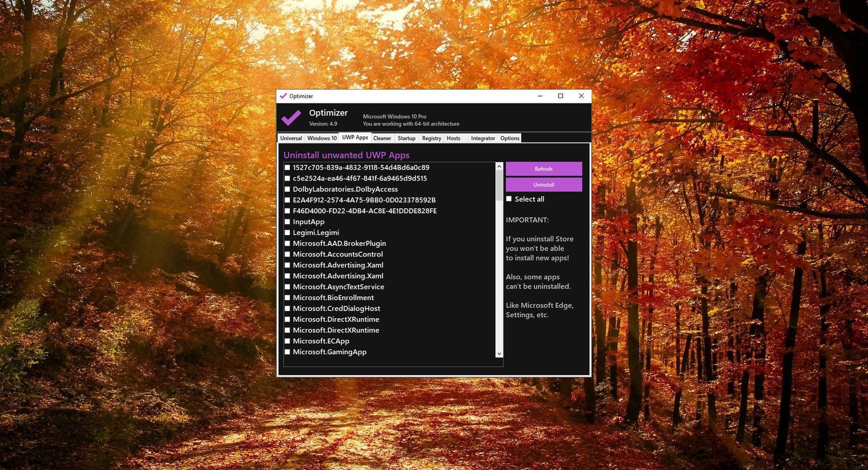
Task: Open the Integrator tab
Action: [483, 138]
